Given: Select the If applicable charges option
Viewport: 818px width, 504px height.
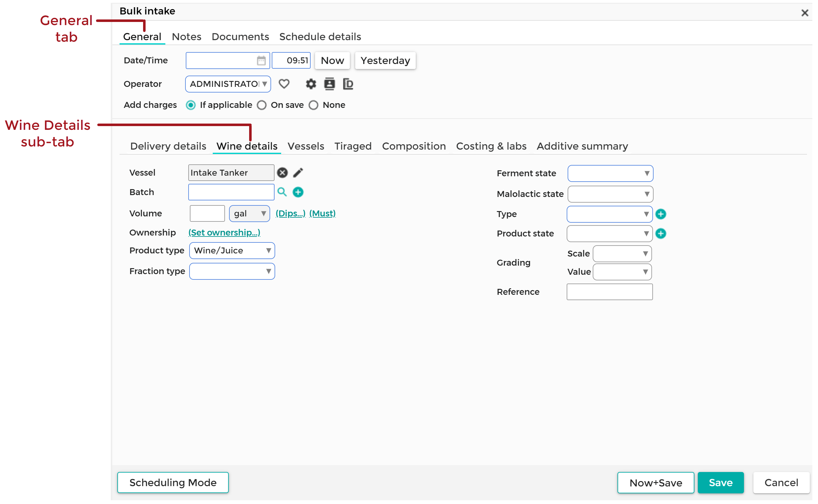Looking at the screenshot, I should (x=191, y=105).
